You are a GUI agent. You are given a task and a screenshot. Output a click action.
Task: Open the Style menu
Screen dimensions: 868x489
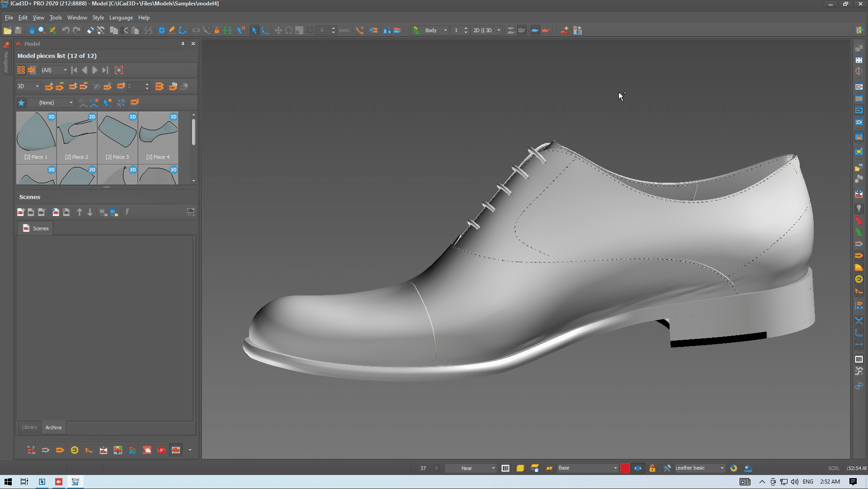tap(98, 18)
